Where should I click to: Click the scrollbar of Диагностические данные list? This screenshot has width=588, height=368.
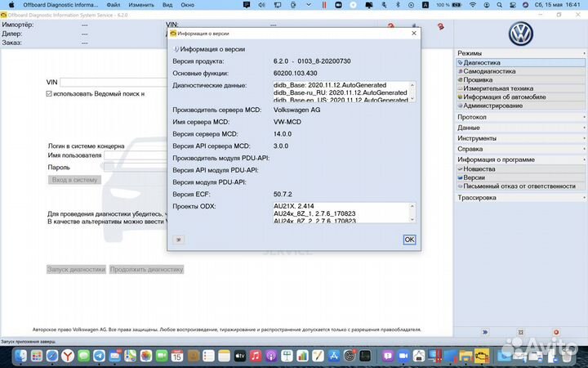(x=412, y=92)
